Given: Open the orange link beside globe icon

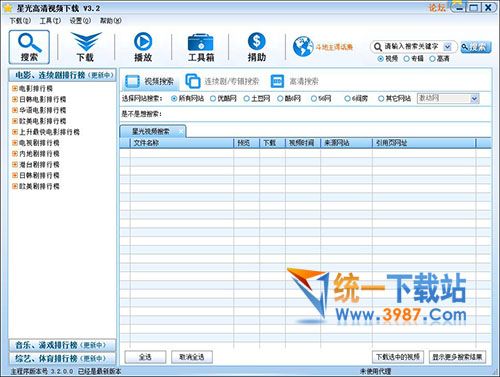Looking at the screenshot, I should point(334,47).
